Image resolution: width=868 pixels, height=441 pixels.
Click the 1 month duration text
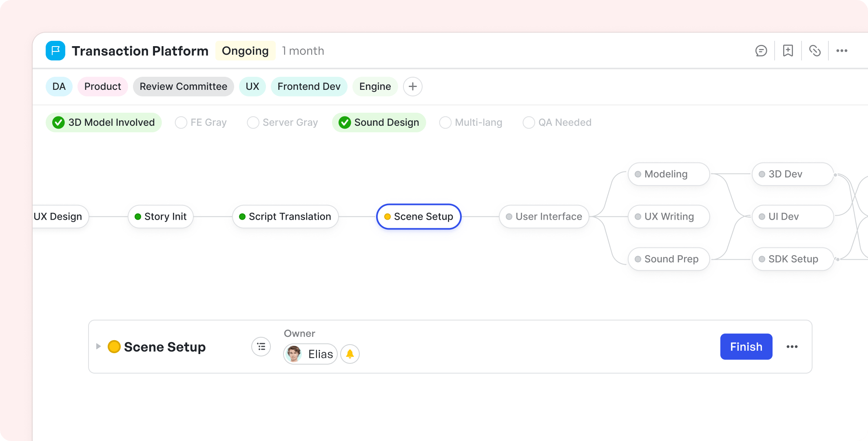tap(303, 51)
